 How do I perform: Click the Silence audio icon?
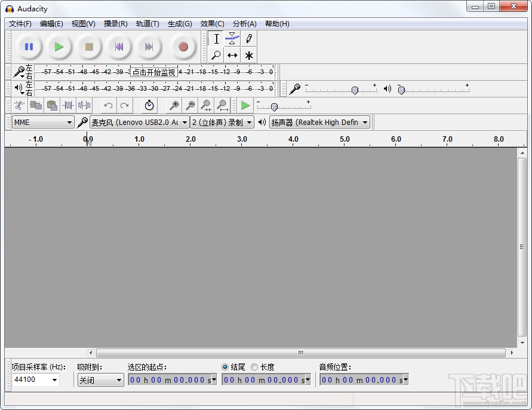[84, 106]
